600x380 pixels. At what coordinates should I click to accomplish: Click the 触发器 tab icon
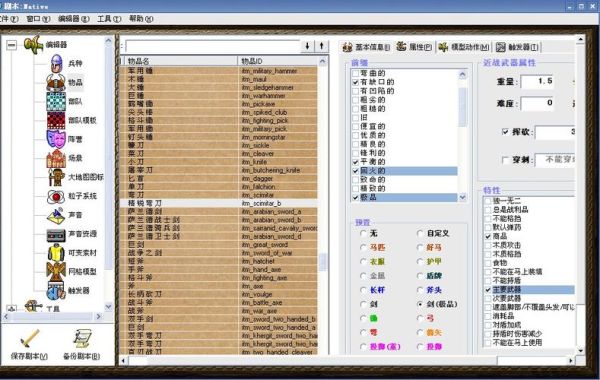click(501, 47)
